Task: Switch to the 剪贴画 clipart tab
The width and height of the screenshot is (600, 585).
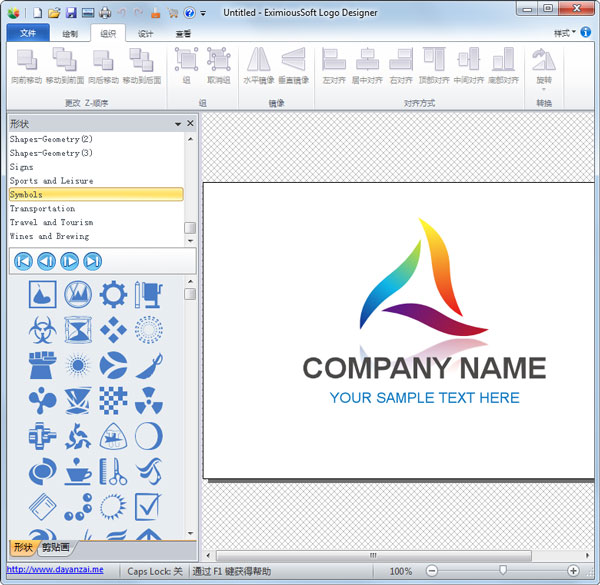Action: point(56,547)
